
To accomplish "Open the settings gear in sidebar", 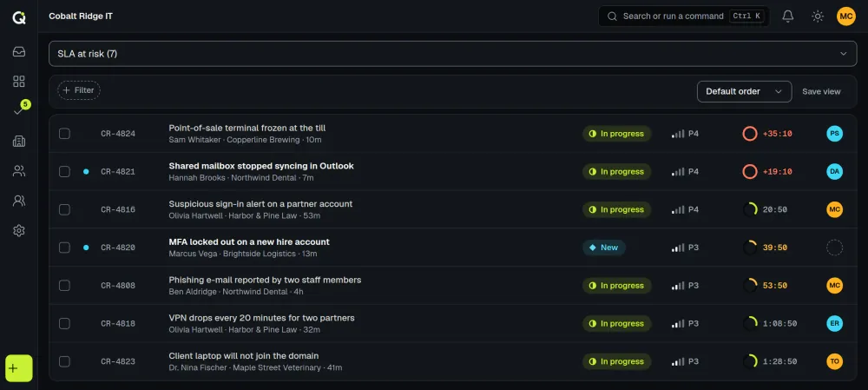I will click(x=19, y=230).
